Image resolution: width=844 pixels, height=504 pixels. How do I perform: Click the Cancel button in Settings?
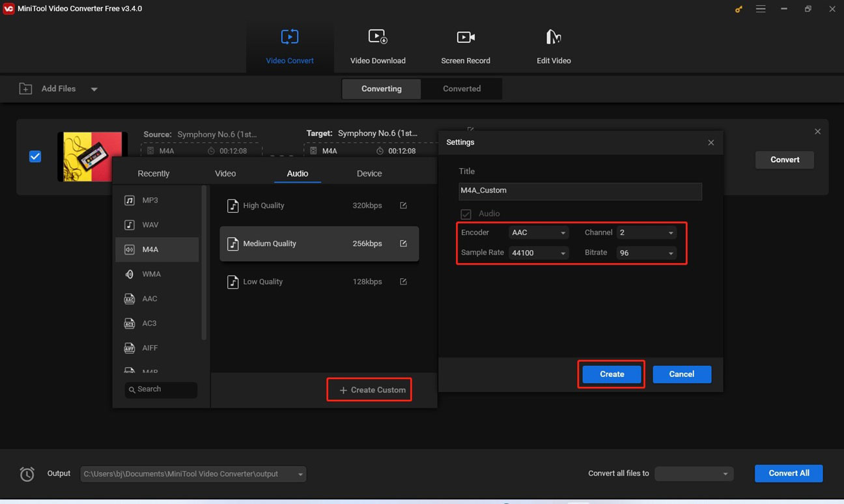tap(682, 374)
